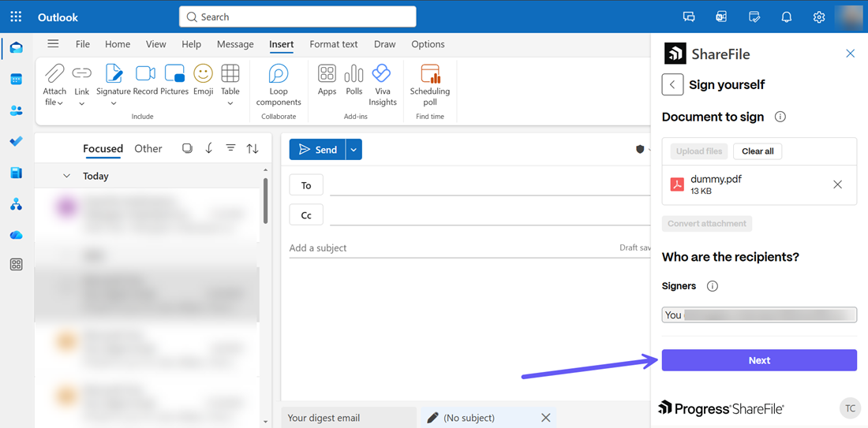Open the Teams chat icon in header
The image size is (868, 428).
689,17
